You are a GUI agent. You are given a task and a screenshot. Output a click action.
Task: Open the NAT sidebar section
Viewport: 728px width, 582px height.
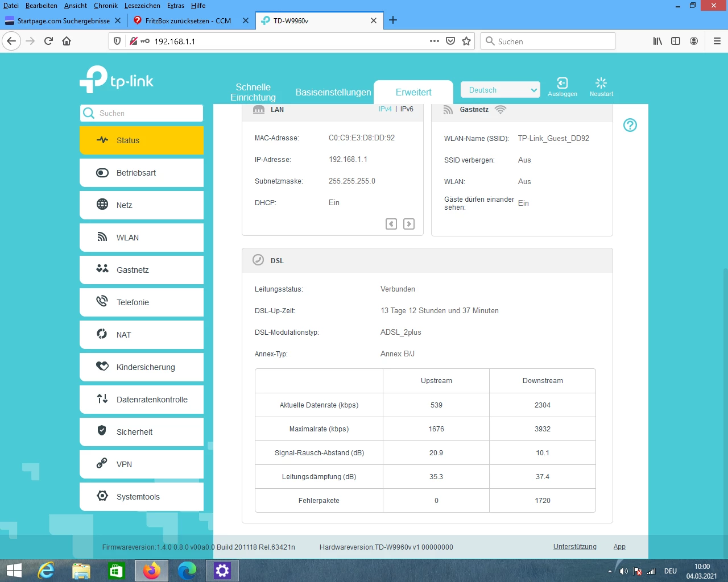click(x=142, y=335)
